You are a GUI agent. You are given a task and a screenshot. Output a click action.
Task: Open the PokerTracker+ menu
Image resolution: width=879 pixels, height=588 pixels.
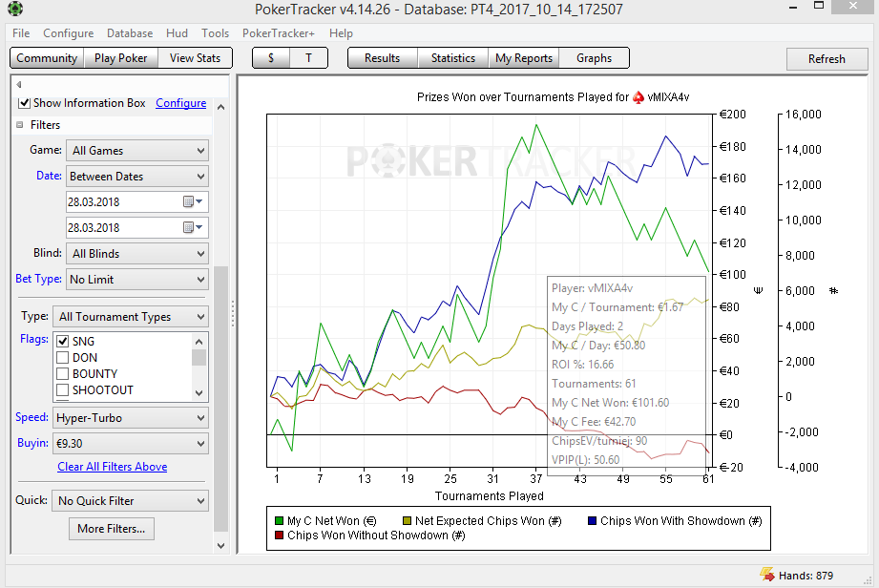pos(278,33)
